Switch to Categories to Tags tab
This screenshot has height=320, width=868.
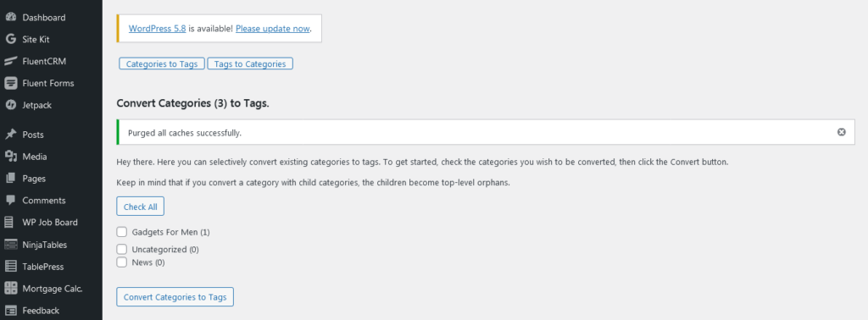coord(162,63)
